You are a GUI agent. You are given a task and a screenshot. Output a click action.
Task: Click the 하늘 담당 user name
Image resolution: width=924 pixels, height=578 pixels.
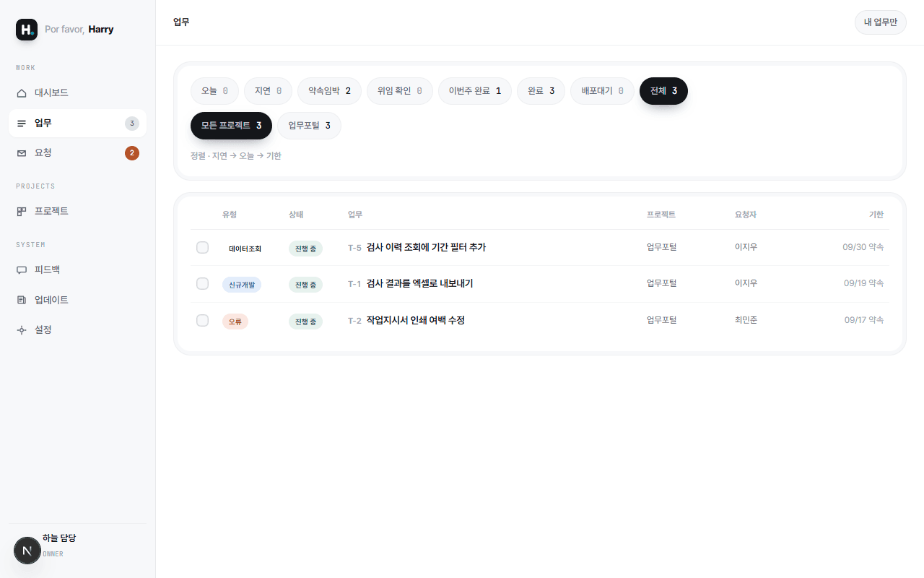(59, 538)
